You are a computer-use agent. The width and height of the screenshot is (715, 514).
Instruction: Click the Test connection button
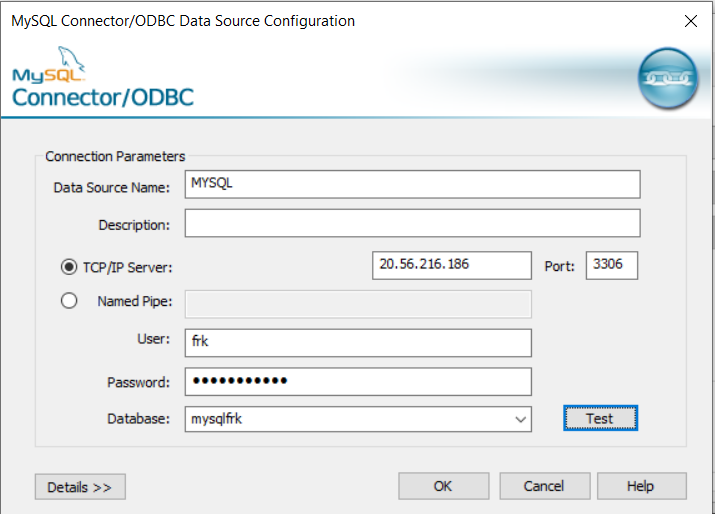tap(600, 418)
